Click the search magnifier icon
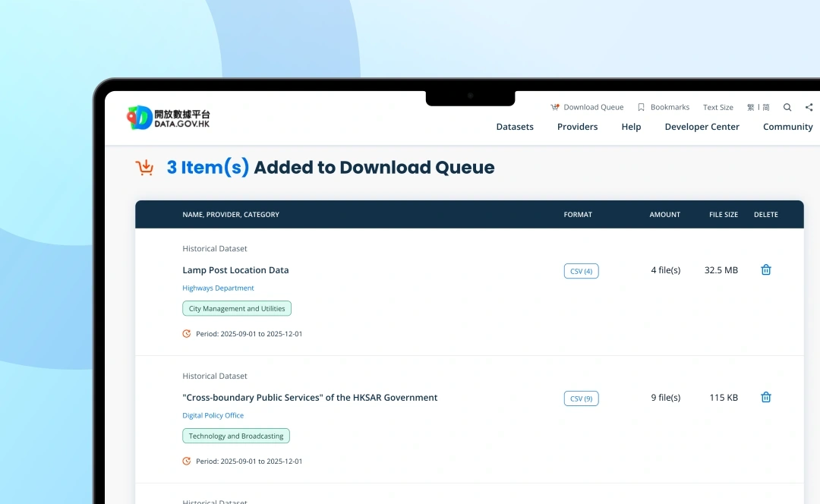Viewport: 820px width, 504px height. click(x=787, y=107)
